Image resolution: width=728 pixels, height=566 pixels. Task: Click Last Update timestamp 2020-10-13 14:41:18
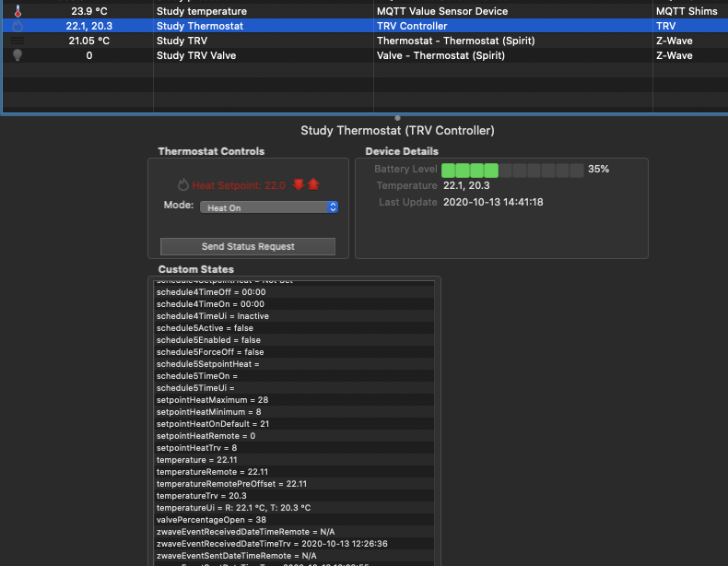pos(493,202)
